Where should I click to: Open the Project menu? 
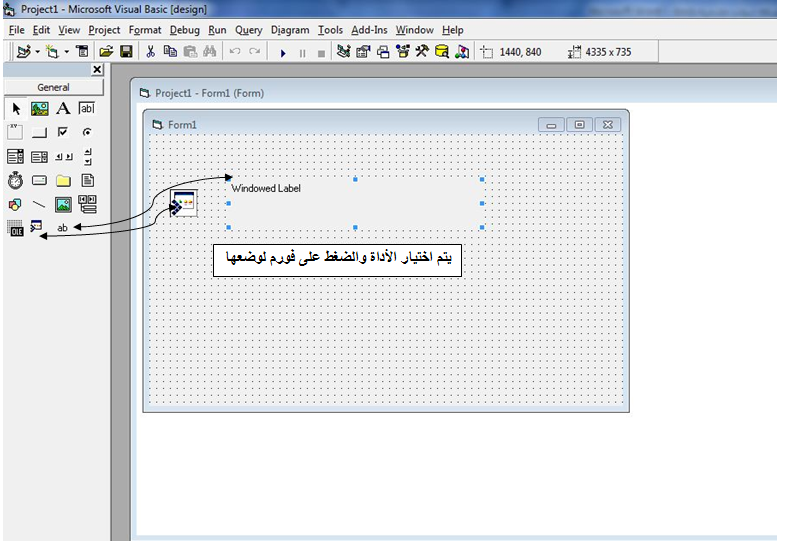click(x=104, y=30)
